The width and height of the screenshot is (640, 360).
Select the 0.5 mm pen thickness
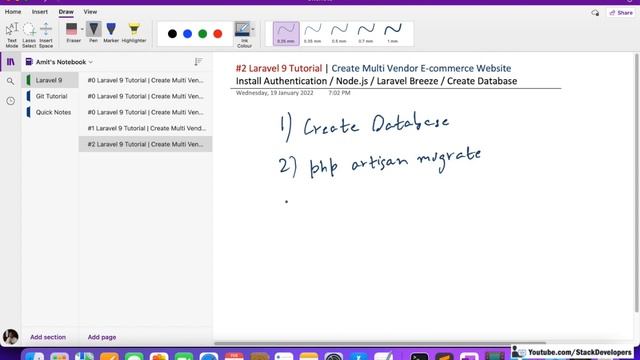point(339,33)
